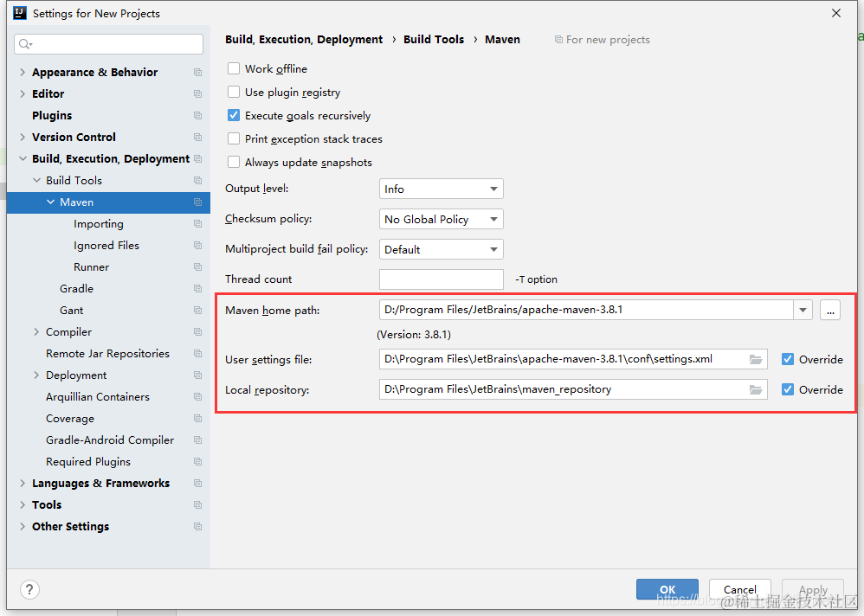Viewport: 864px width, 616px height.
Task: Select Ignored Files under Maven
Action: coord(106,246)
